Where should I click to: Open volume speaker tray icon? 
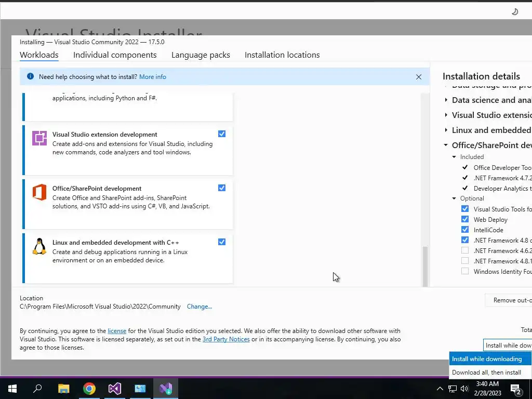[464, 389]
